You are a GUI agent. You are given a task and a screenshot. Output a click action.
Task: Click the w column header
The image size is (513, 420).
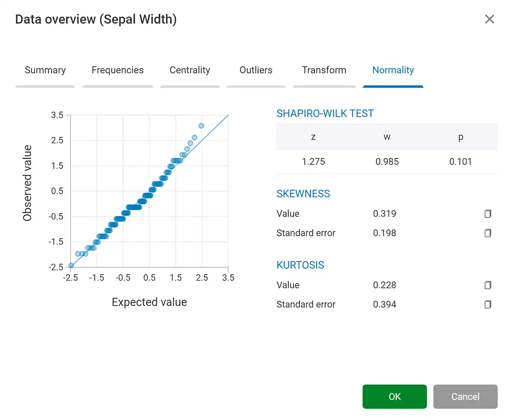pos(387,137)
